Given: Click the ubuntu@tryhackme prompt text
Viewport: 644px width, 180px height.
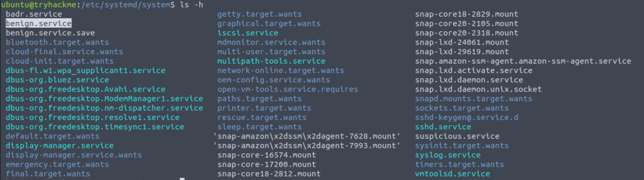Looking at the screenshot, I should 38,5.
